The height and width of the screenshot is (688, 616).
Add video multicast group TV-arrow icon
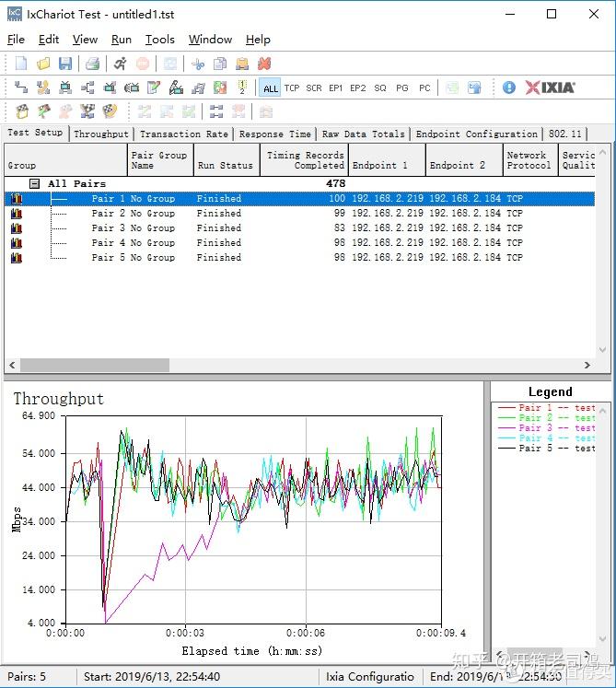tap(110, 87)
